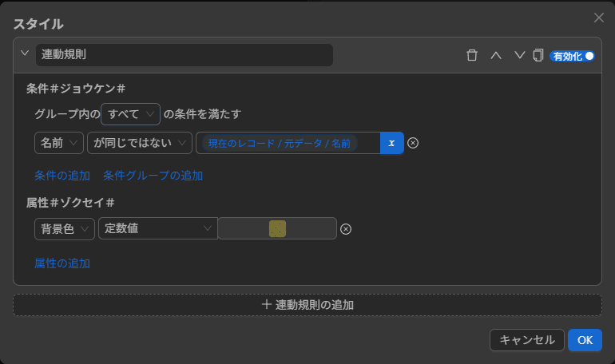Toggle the 有効化 switch
The image size is (615, 364).
(572, 56)
